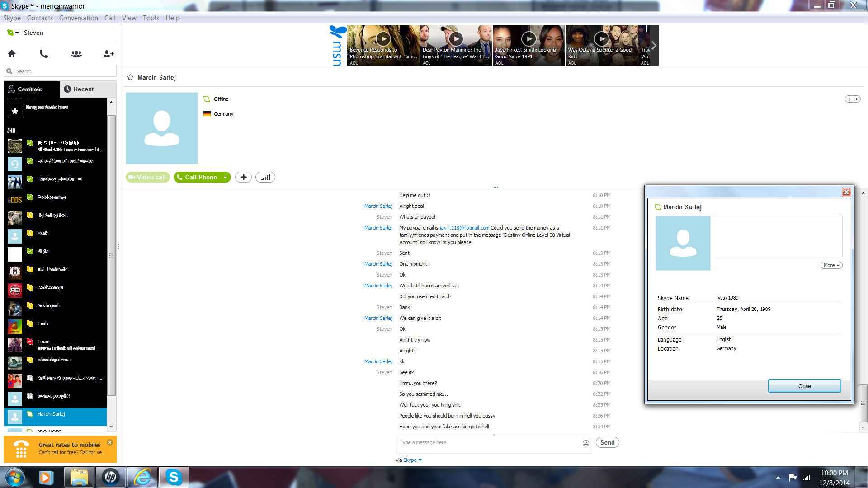868x488 pixels.
Task: Open the Contacts menu
Action: [x=40, y=18]
